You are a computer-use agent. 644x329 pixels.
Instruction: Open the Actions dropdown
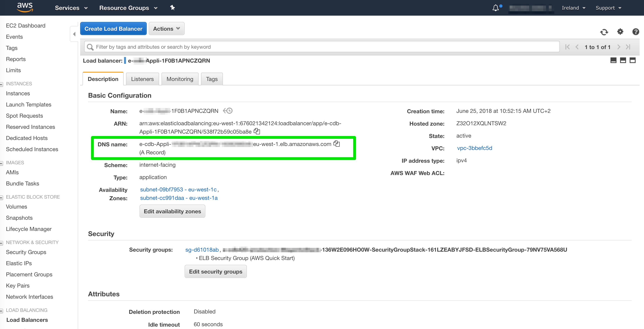(166, 29)
